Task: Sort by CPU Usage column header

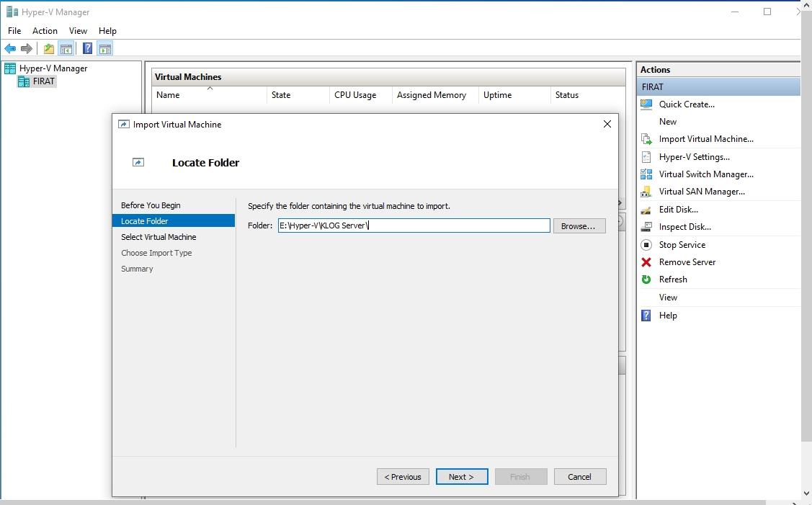Action: 361,95
